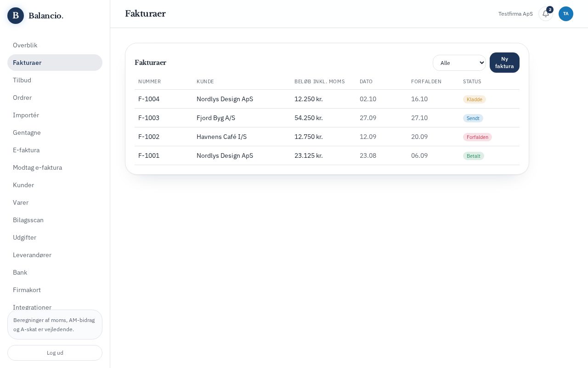Open invoice F-1001
588x368 pixels.
tap(149, 155)
